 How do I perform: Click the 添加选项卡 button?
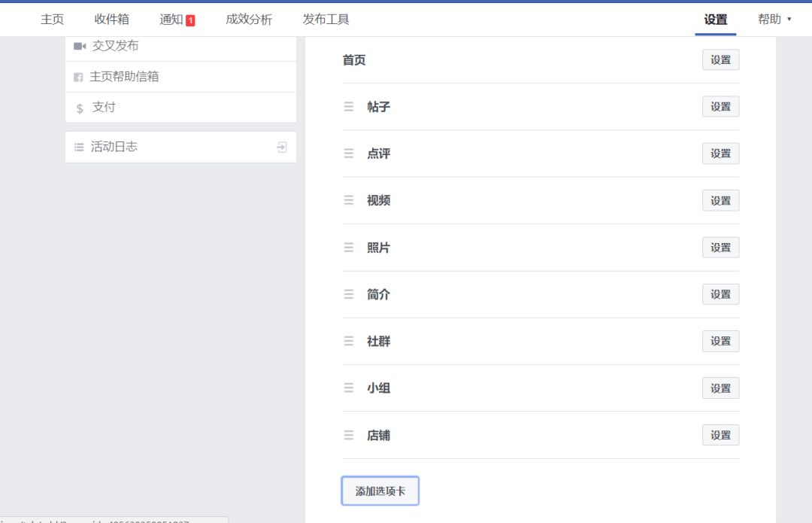tap(380, 490)
